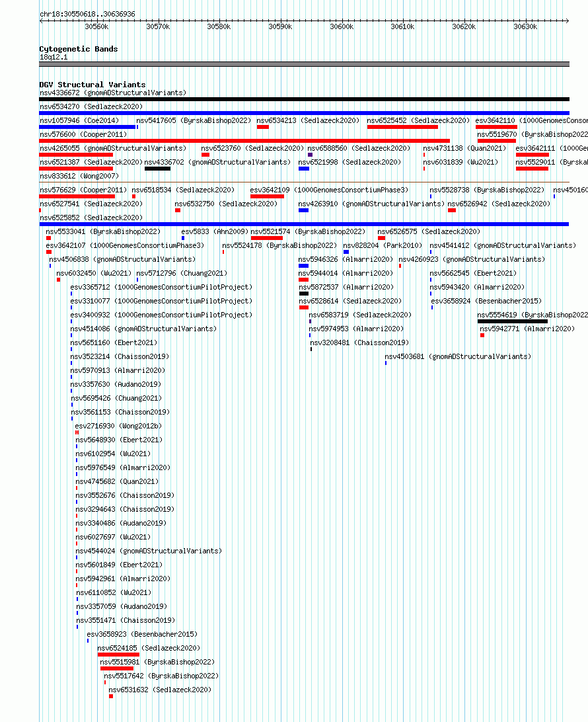Select nsv6524185 Sedlazeck2020 variant
This screenshot has width=588, height=722.
pos(149,647)
